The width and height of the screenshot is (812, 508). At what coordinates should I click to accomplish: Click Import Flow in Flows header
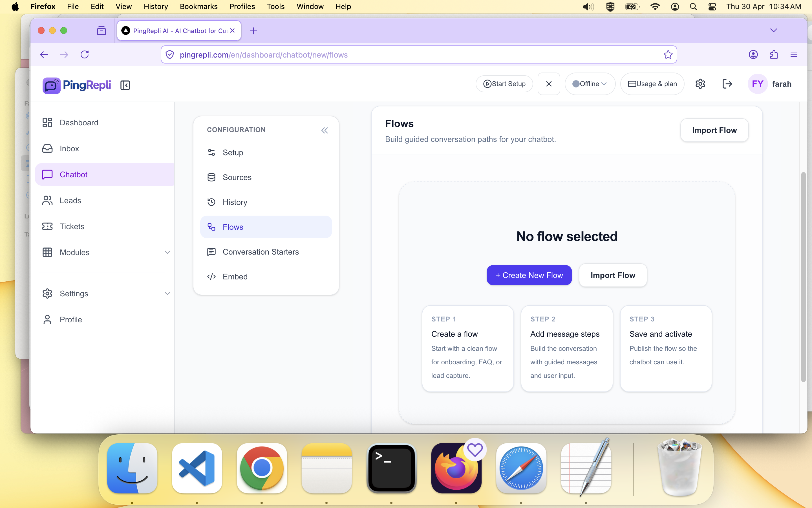714,130
